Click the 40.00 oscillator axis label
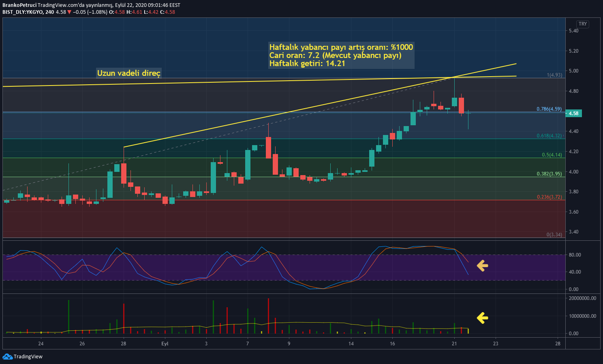 575,272
